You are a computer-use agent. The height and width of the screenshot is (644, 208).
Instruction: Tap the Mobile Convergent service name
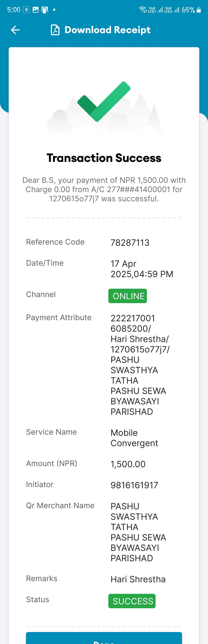(x=134, y=438)
